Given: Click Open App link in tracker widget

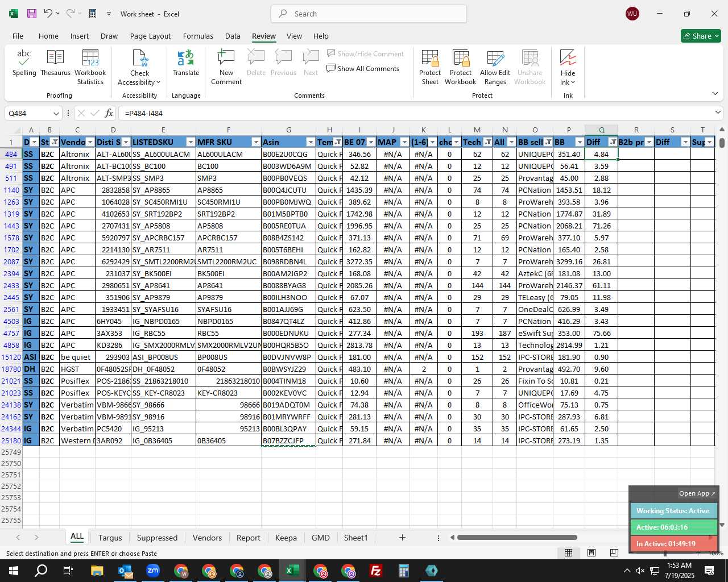Looking at the screenshot, I should click(697, 493).
